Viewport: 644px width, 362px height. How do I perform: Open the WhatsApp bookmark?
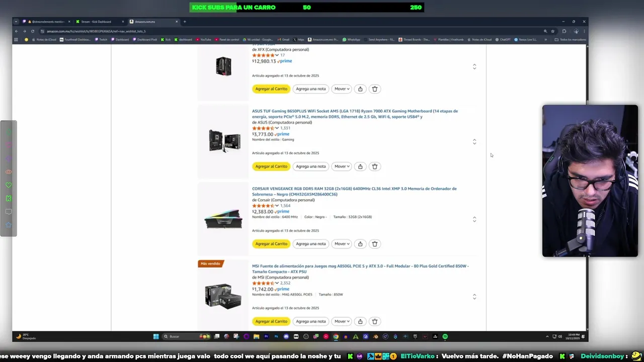351,40
